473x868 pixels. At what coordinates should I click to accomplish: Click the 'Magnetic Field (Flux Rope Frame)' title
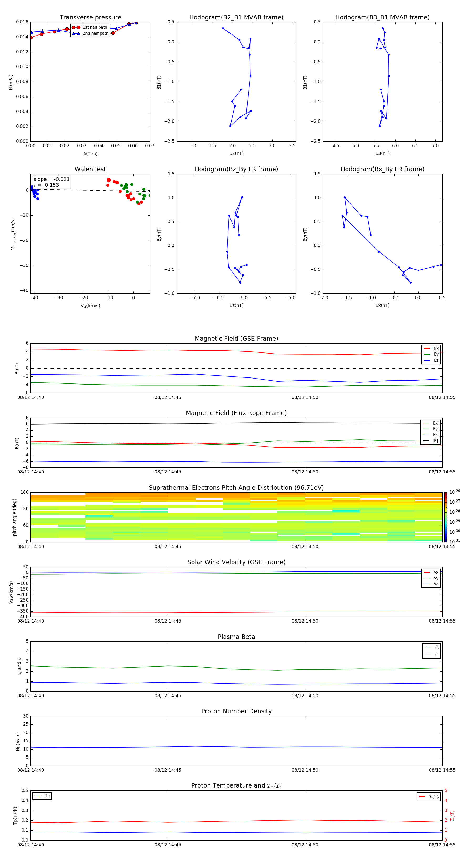click(x=236, y=413)
